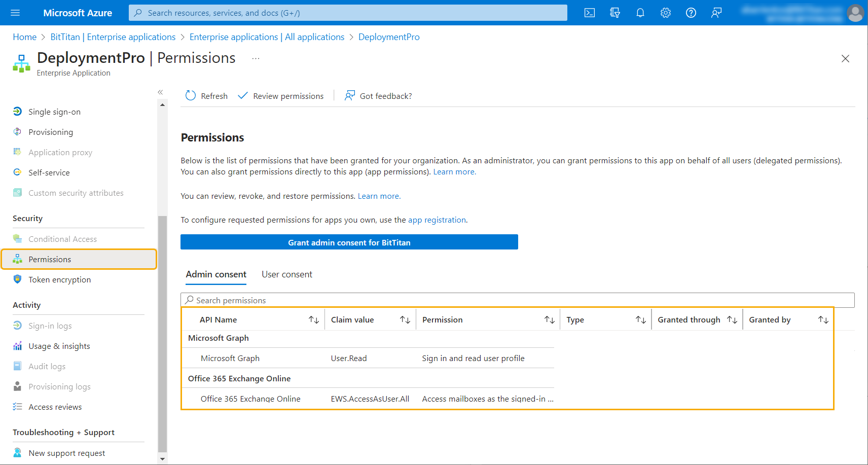Launch Cloud Shell from the top bar
The width and height of the screenshot is (868, 465).
tap(590, 13)
